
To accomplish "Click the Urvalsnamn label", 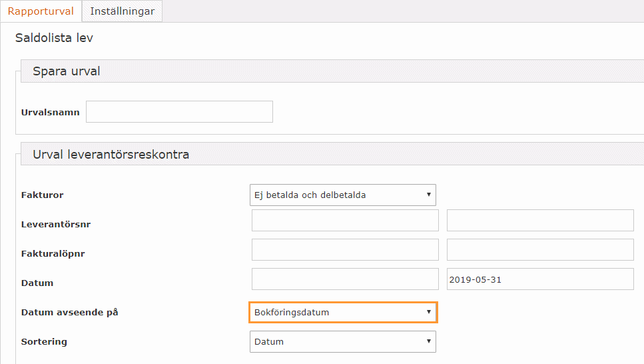I will pyautogui.click(x=50, y=112).
